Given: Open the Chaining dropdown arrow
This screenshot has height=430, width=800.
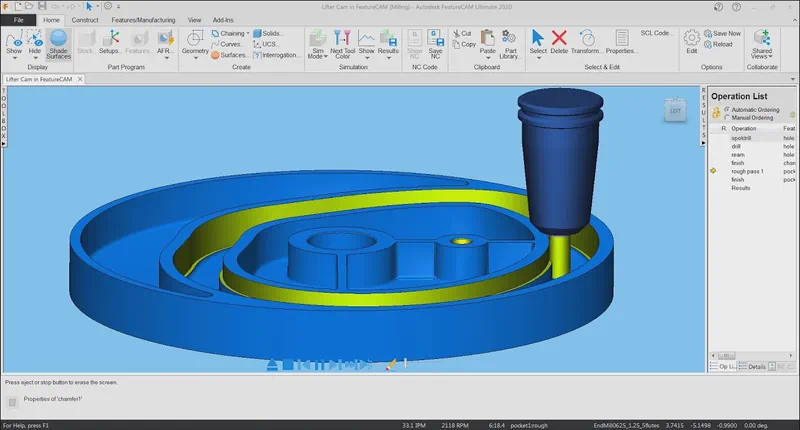Looking at the screenshot, I should point(248,33).
